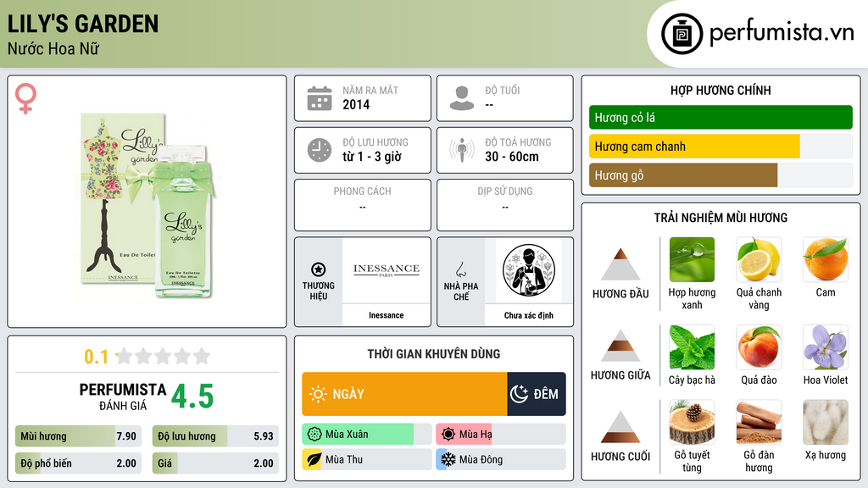Click the LILY'S GARDEN title
The height and width of the screenshot is (488, 868).
(83, 24)
